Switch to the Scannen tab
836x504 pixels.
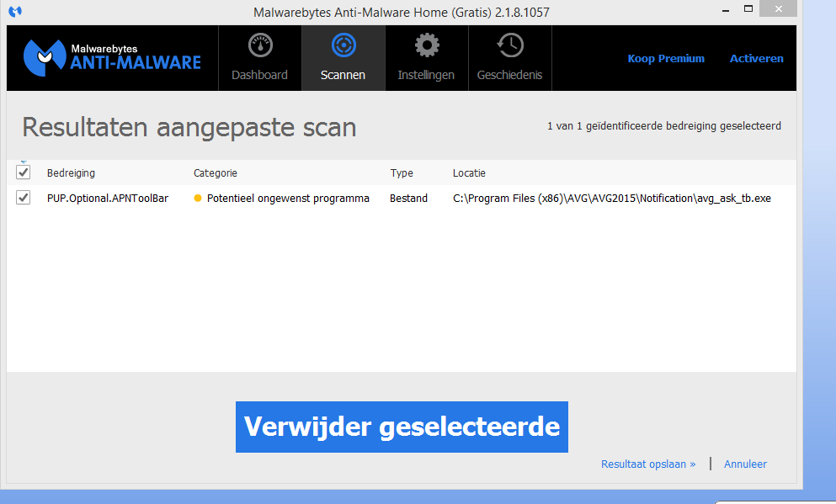pyautogui.click(x=343, y=58)
